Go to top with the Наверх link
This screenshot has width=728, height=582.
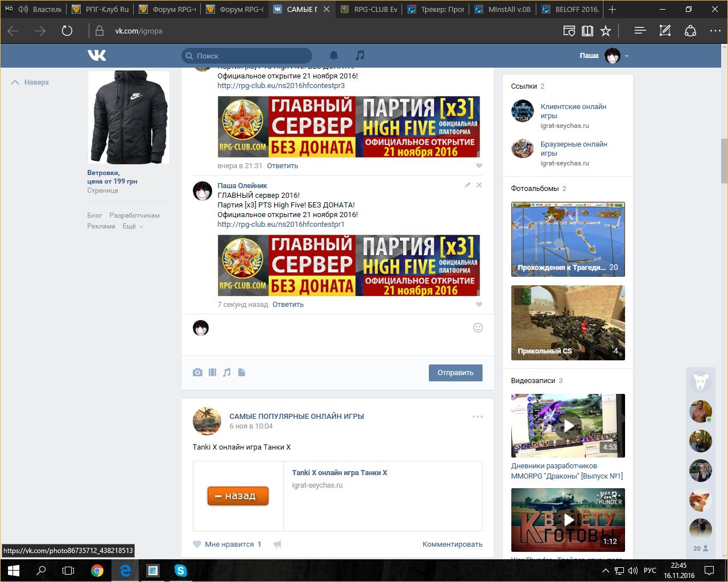(x=31, y=82)
